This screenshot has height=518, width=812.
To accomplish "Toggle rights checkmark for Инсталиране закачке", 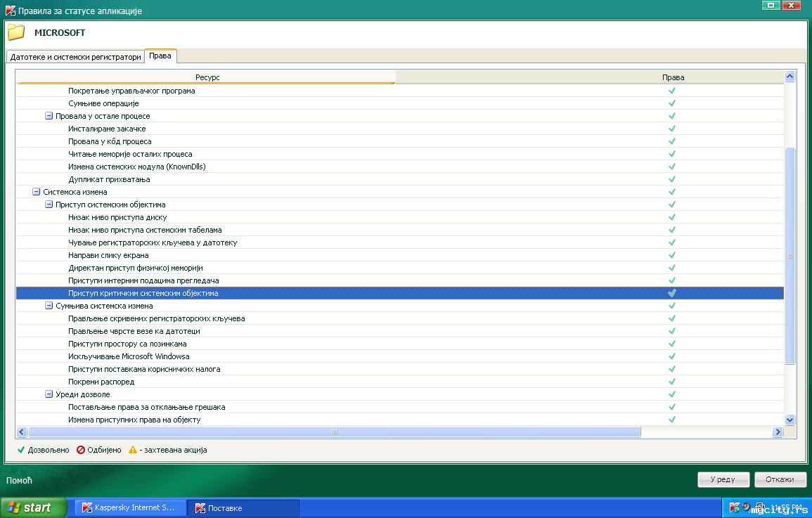I will (x=672, y=129).
